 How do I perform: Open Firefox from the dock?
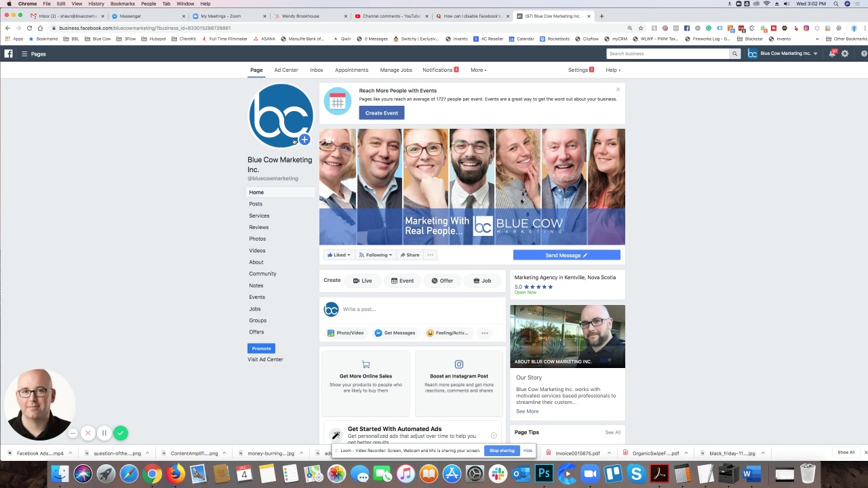(x=175, y=474)
